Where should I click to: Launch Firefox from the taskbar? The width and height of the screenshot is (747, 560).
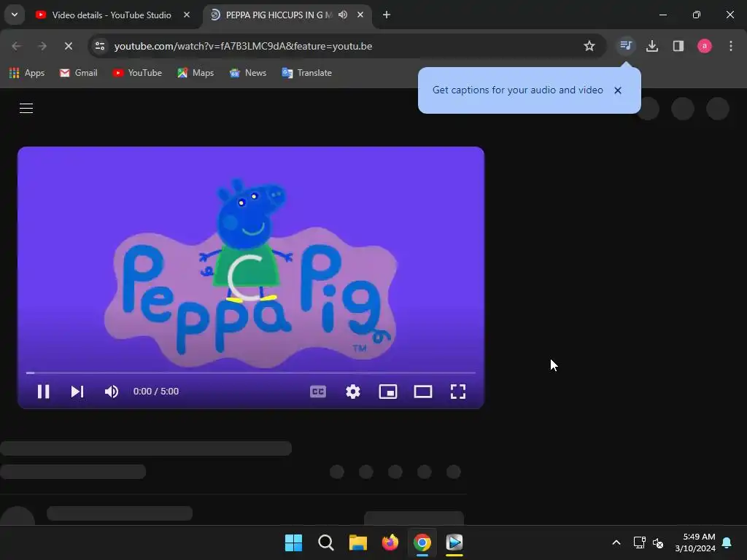[390, 542]
